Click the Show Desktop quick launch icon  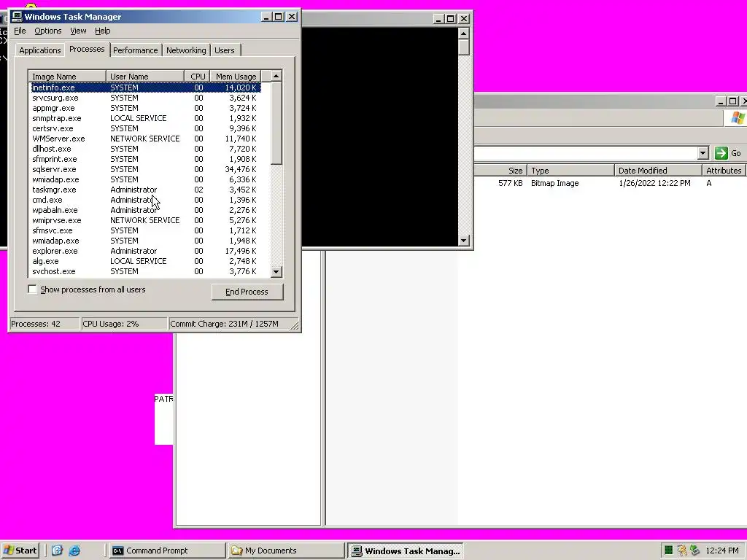pyautogui.click(x=57, y=551)
